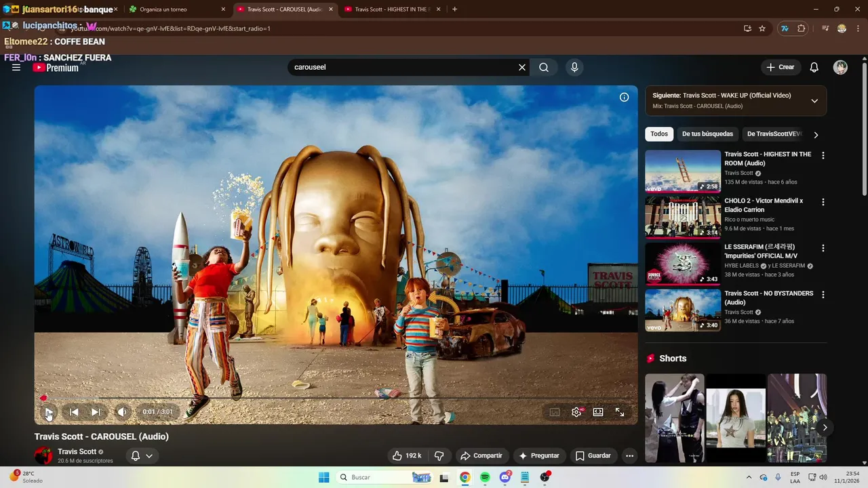Click the taskbar Buscar search box
868x488 pixels.
(x=385, y=477)
